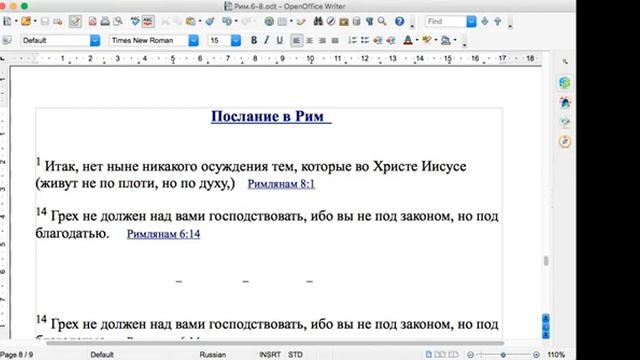This screenshot has width=640, height=360.
Task: Toggle bulleted list
Action: pyautogui.click(x=365, y=40)
